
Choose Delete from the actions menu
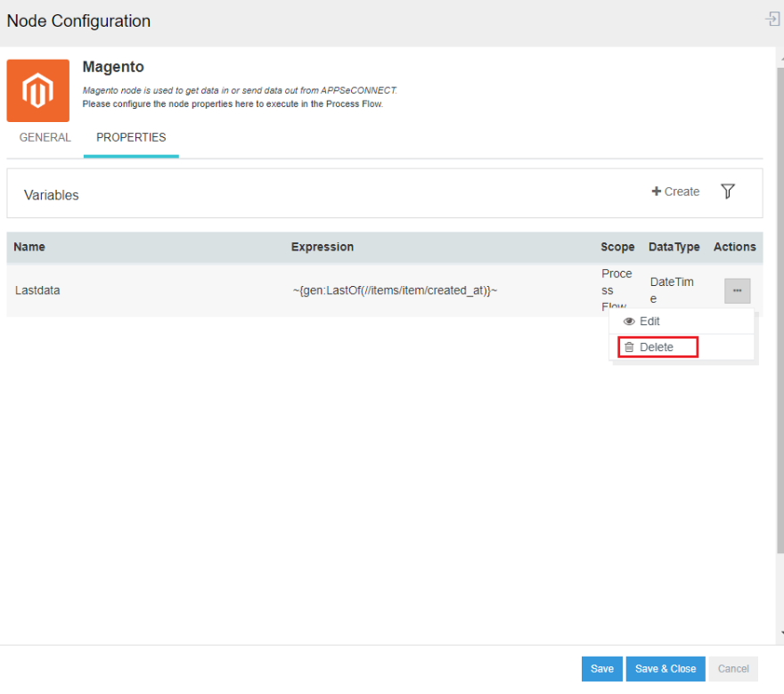click(657, 347)
